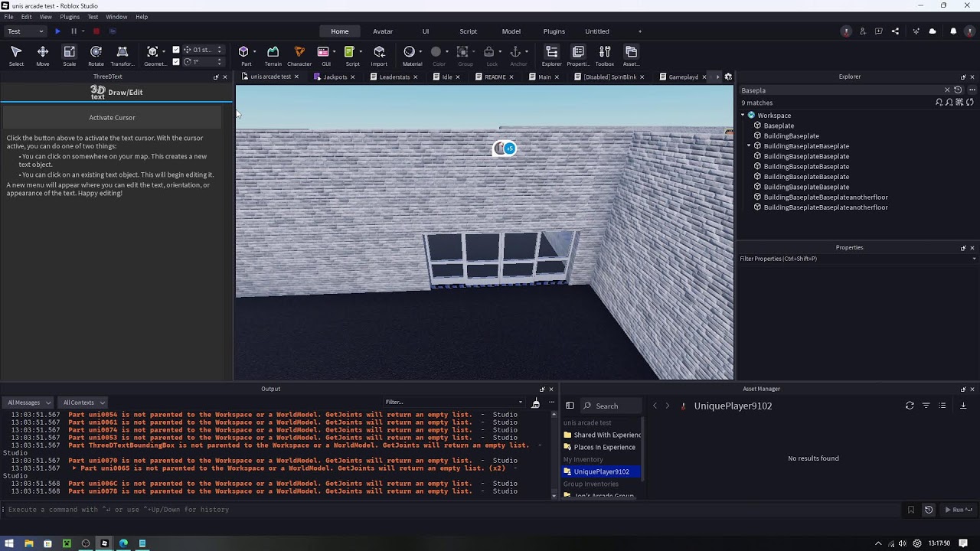Toggle the rotate snap checkbox
Image resolution: width=980 pixels, height=551 pixels.
[x=176, y=61]
